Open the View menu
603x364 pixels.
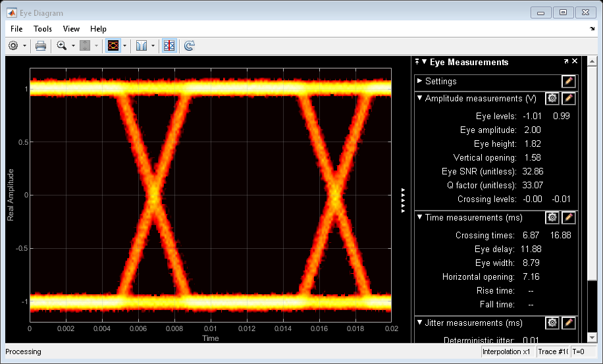(x=71, y=29)
